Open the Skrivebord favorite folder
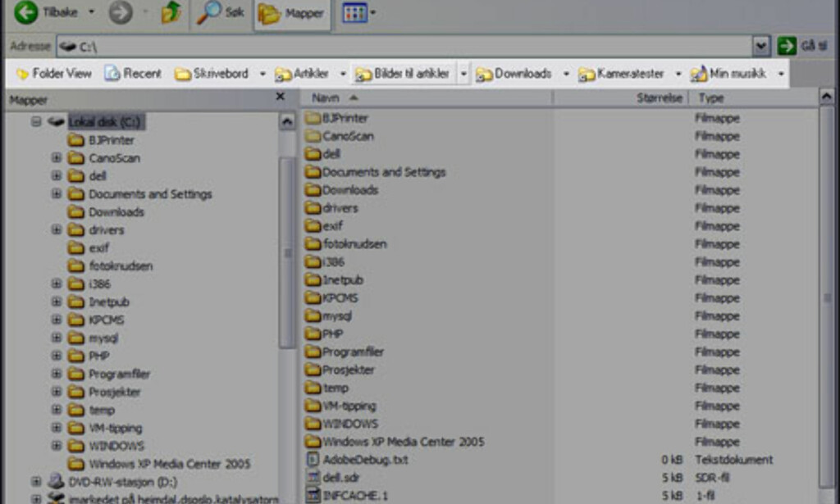Viewport: 840px width, 504px height. coord(212,73)
